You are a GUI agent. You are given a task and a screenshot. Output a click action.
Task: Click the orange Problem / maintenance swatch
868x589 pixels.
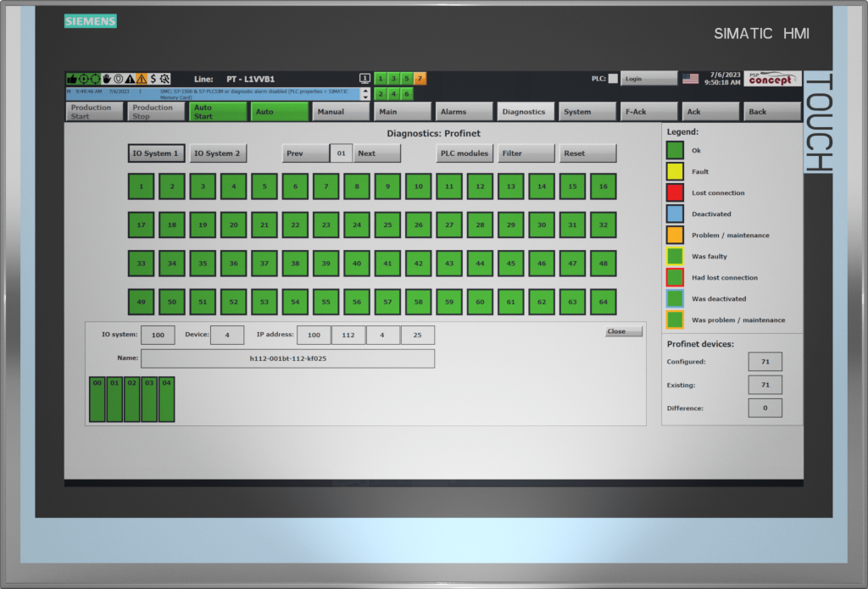click(675, 236)
